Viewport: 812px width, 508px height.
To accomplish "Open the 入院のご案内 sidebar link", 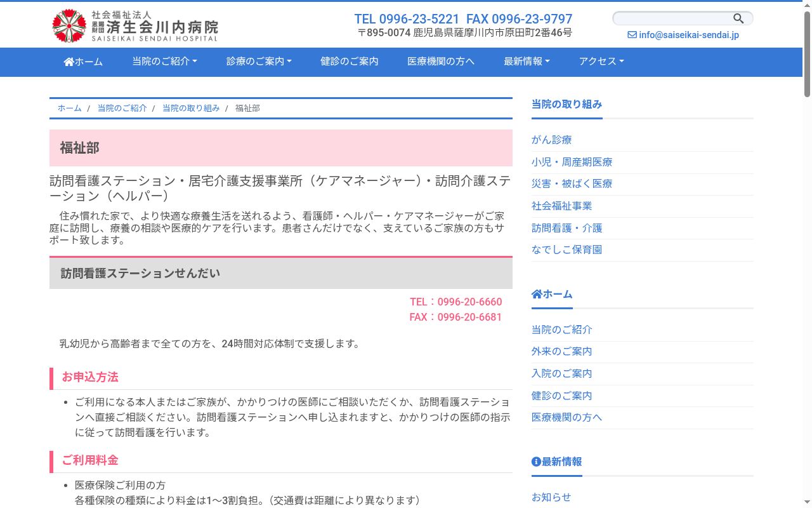I will pyautogui.click(x=562, y=373).
